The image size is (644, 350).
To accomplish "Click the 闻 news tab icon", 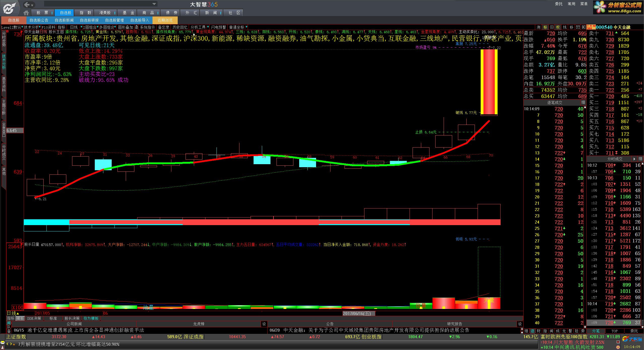I will coord(551,331).
